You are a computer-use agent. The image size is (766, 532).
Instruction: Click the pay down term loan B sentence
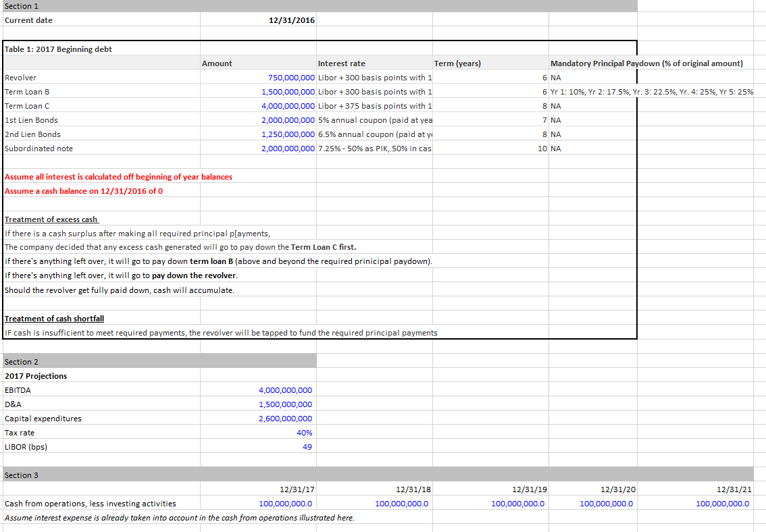click(x=218, y=261)
